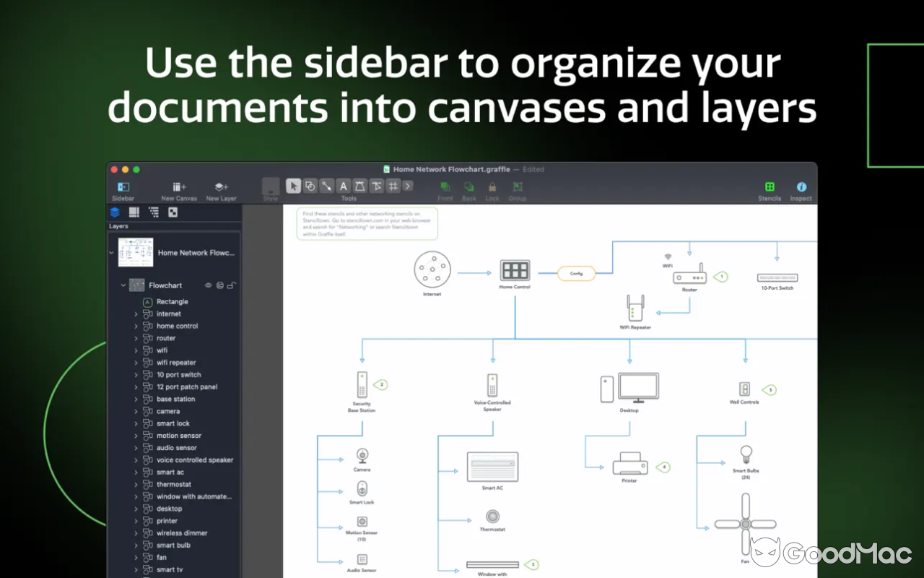Switch to the outline sidebar tab
The image size is (924, 578).
tap(153, 212)
